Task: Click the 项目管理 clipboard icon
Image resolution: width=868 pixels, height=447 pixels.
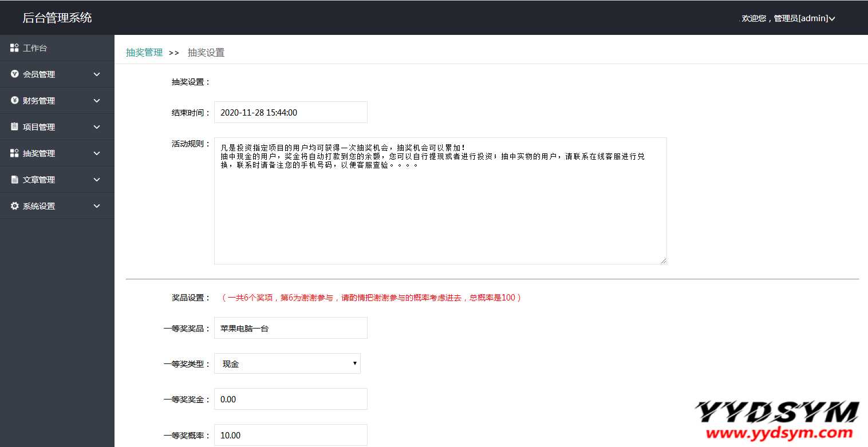Action: click(x=15, y=127)
